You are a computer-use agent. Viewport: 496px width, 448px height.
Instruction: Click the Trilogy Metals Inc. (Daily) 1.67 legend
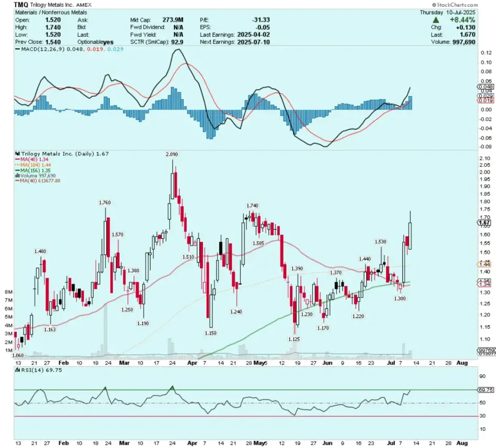pos(65,154)
